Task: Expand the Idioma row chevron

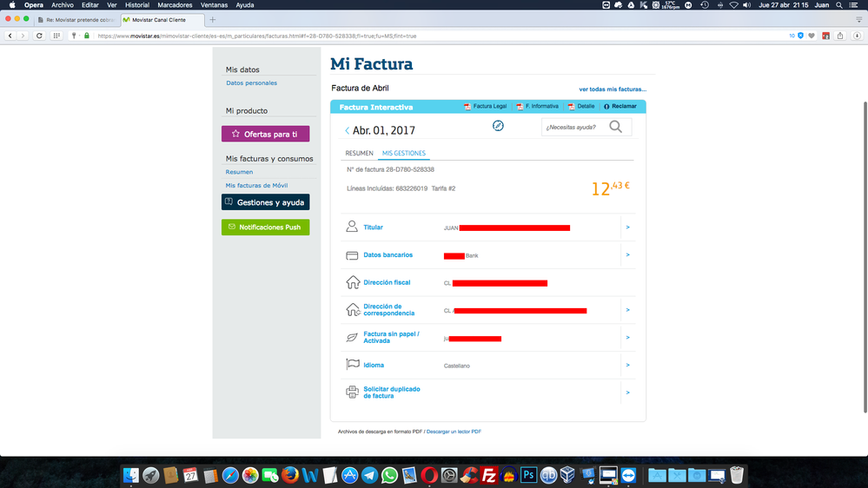Action: click(627, 366)
